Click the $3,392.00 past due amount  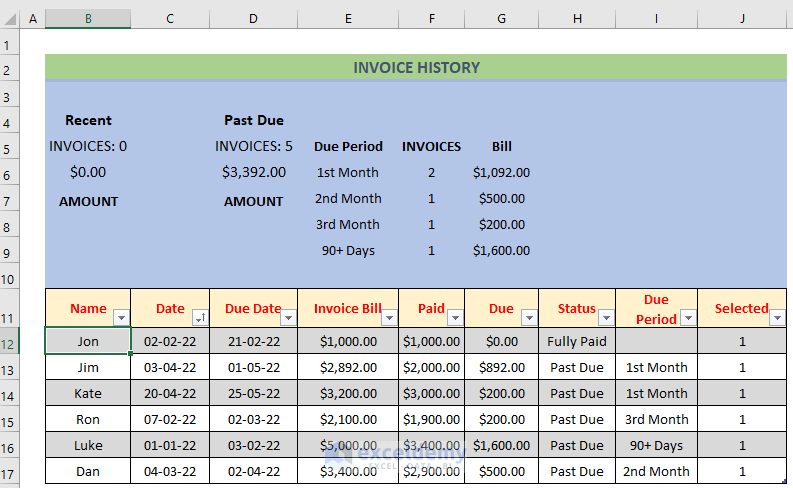tap(253, 172)
